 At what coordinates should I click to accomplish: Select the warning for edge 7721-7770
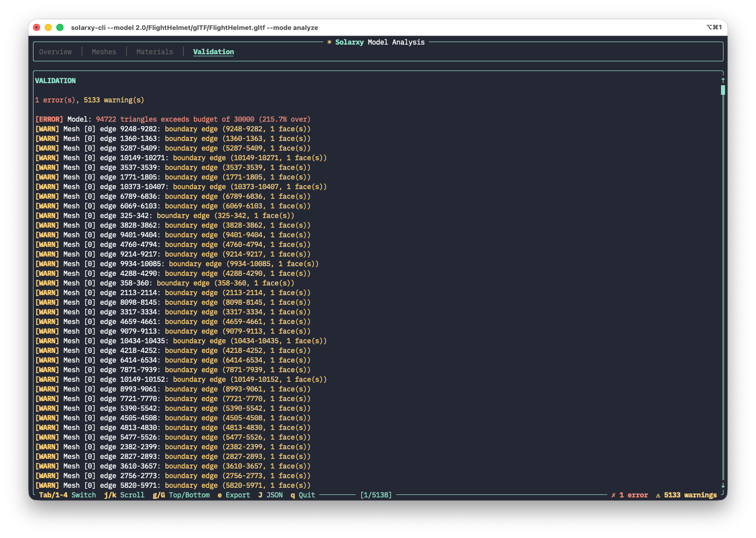173,399
